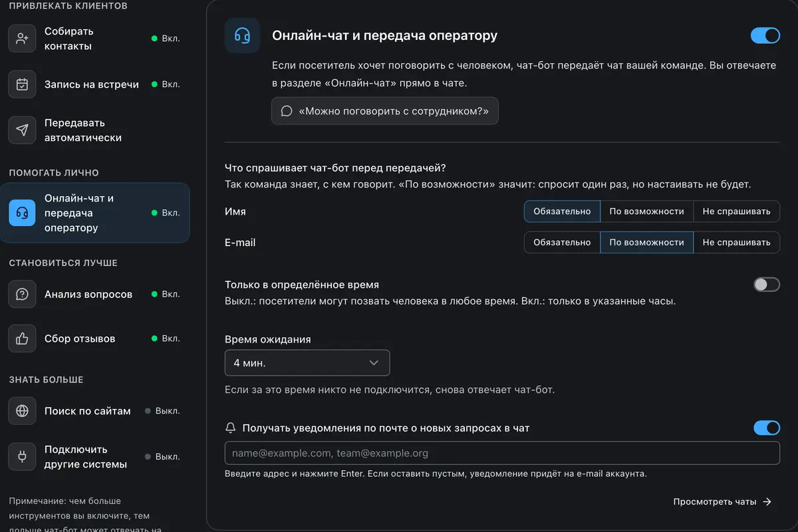This screenshot has height=532, width=798.
Task: Click the Запись на встречи calendar icon
Action: click(22, 84)
